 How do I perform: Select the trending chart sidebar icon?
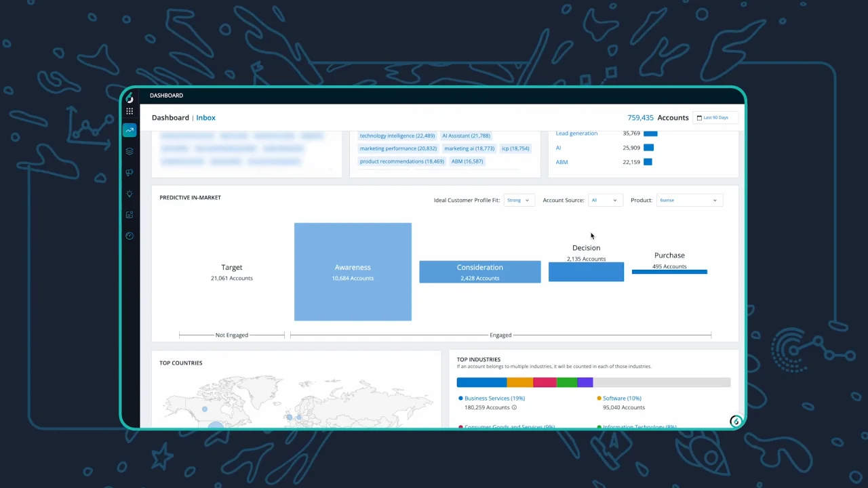(x=130, y=130)
